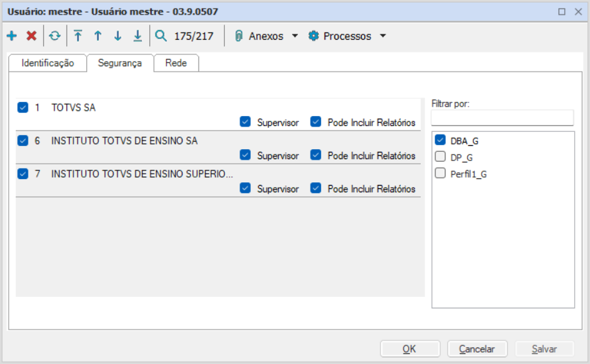590x364 pixels.
Task: Click the refresh record icon
Action: [55, 36]
